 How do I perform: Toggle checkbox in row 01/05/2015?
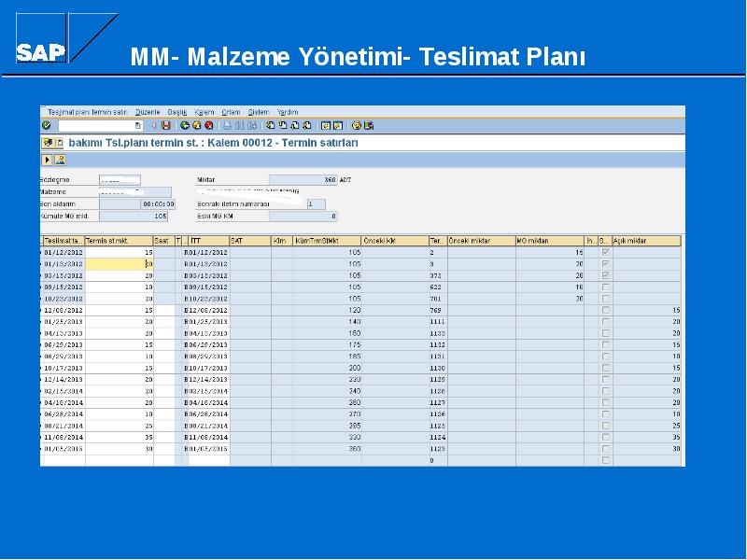click(605, 449)
